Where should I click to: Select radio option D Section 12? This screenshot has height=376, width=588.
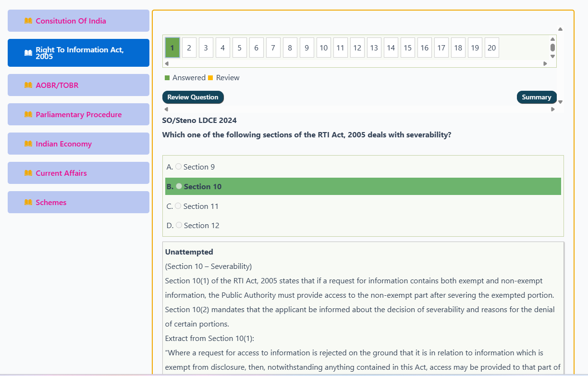(x=179, y=225)
